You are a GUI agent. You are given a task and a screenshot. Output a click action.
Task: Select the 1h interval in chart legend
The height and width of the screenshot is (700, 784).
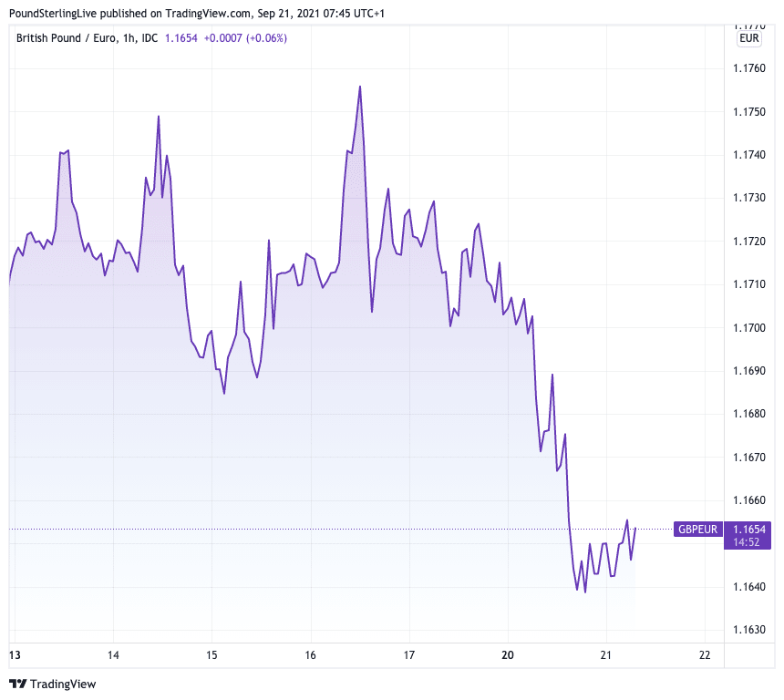click(x=129, y=37)
